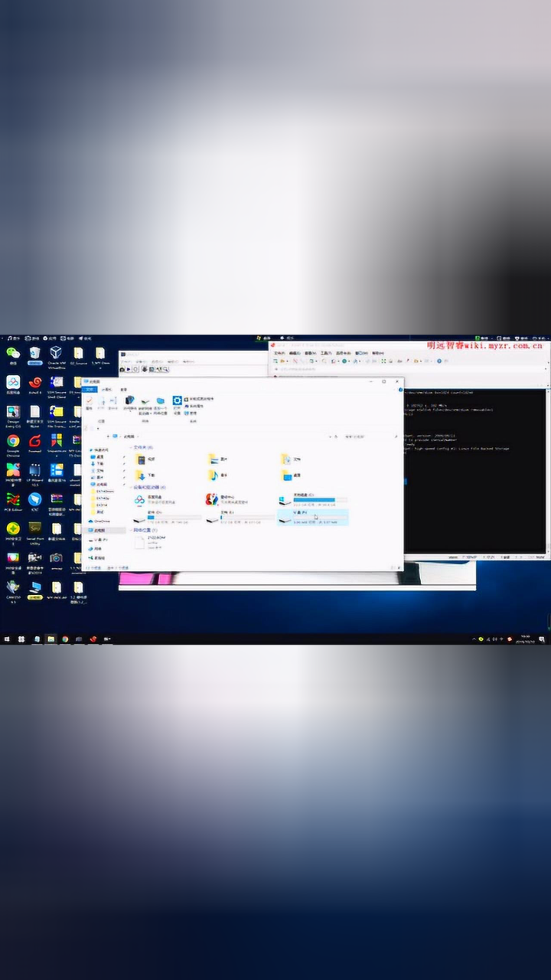This screenshot has height=980, width=551.
Task: Click the Chrome icon in the taskbar
Action: point(65,639)
